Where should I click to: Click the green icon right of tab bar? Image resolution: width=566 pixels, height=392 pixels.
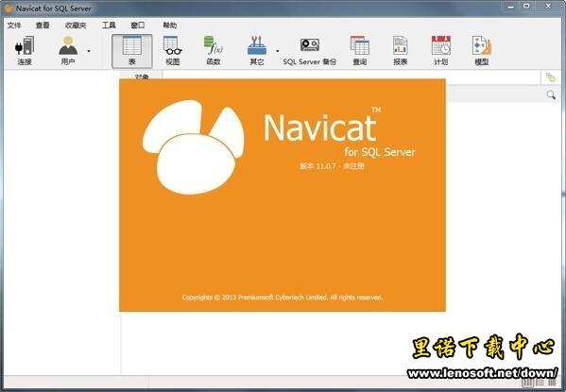(x=551, y=77)
